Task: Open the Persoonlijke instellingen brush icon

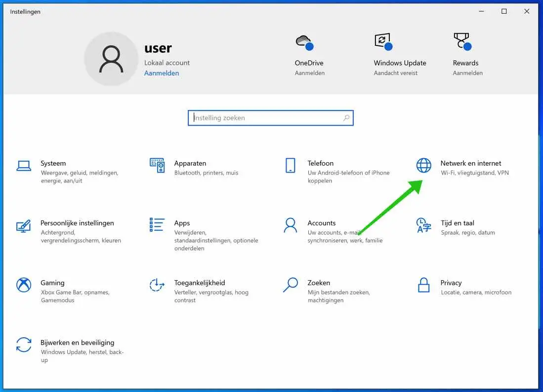Action: (x=24, y=225)
